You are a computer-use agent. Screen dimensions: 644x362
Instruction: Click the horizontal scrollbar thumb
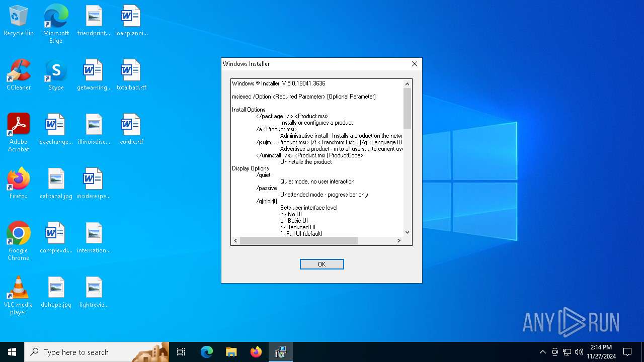click(298, 241)
